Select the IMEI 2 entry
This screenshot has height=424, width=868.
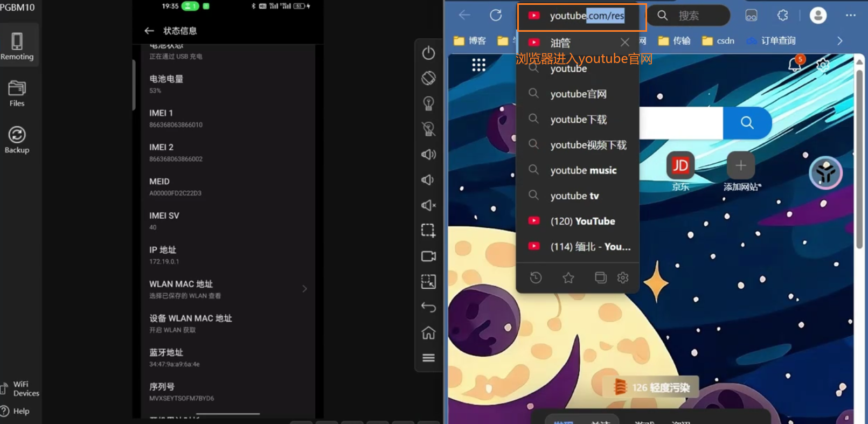click(x=228, y=152)
